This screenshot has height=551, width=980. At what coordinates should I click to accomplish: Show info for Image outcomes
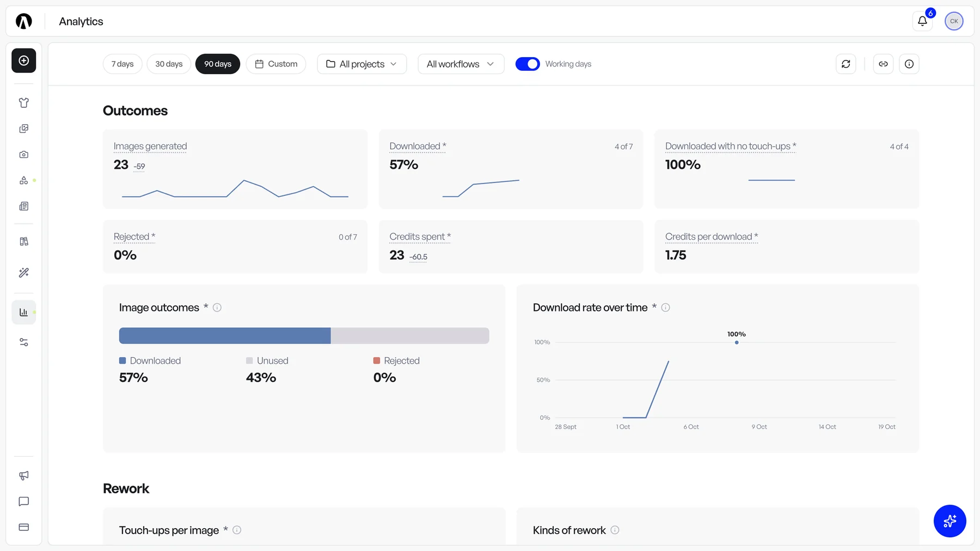click(x=217, y=308)
